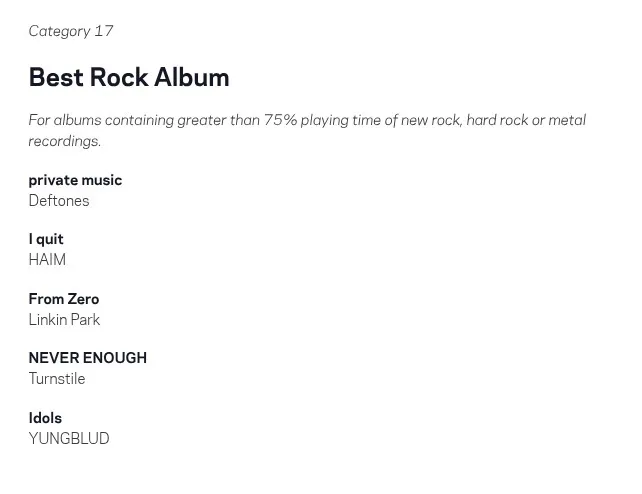Click the words 'playing time' in the description
Viewport: 642px width, 494px height.
(348, 120)
